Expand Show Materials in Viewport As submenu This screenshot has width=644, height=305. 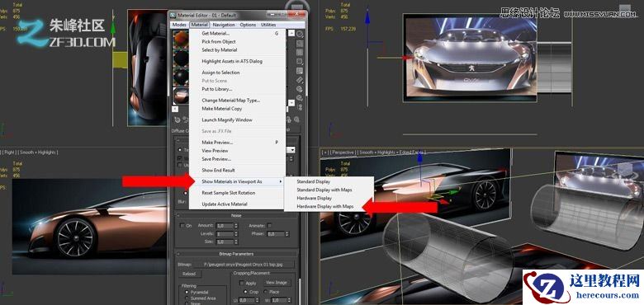(238, 181)
